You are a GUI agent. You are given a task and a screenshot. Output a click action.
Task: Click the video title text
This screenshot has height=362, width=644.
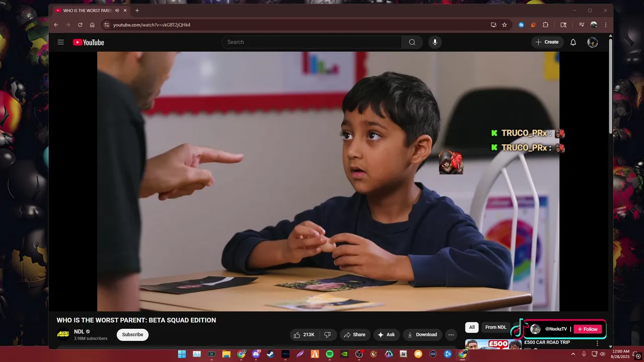(x=136, y=320)
